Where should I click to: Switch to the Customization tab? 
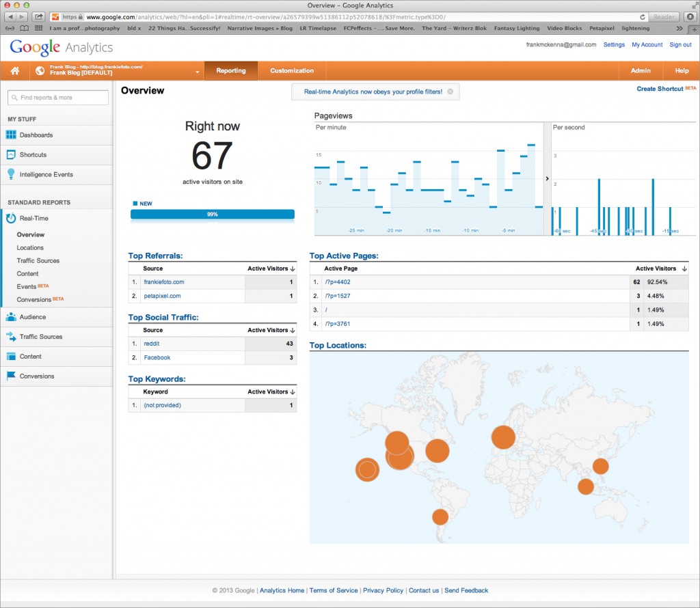[x=292, y=70]
